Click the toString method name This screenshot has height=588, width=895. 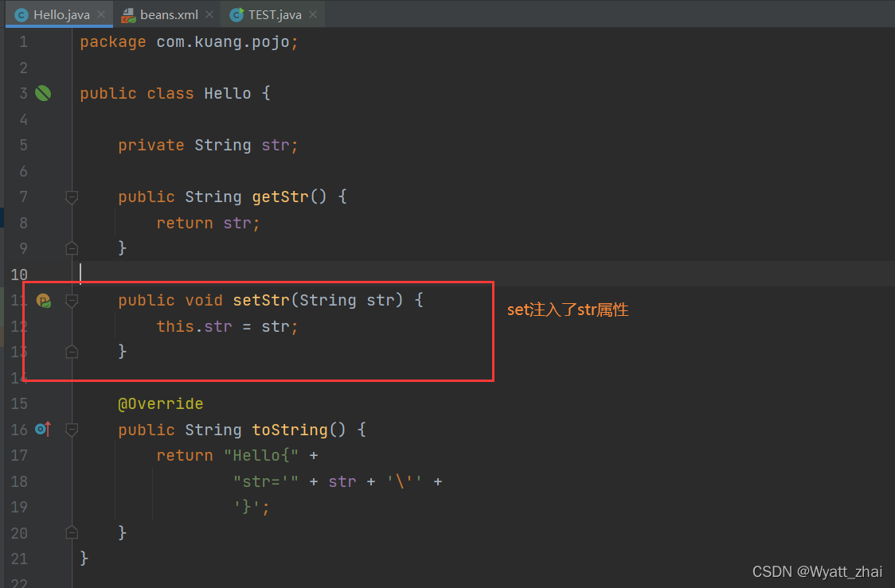tap(290, 430)
